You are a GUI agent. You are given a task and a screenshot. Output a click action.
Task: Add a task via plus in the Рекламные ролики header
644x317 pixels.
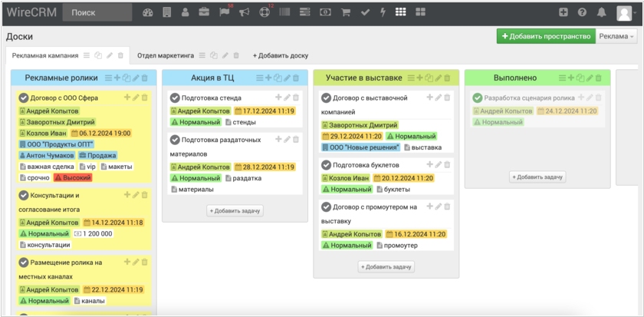click(x=117, y=78)
